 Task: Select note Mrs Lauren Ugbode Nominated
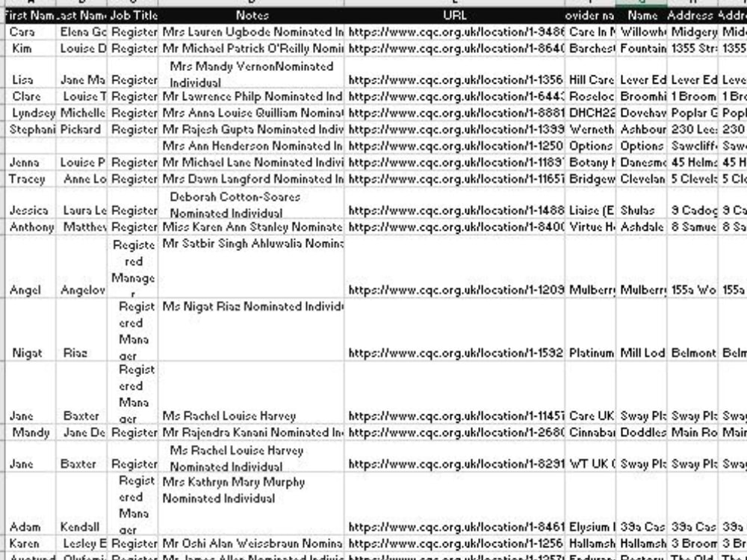point(251,32)
